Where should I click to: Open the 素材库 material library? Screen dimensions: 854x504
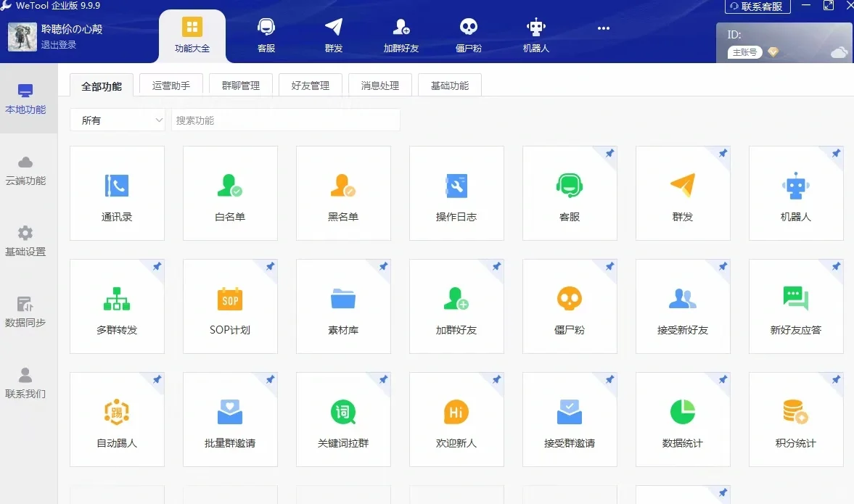click(x=343, y=306)
